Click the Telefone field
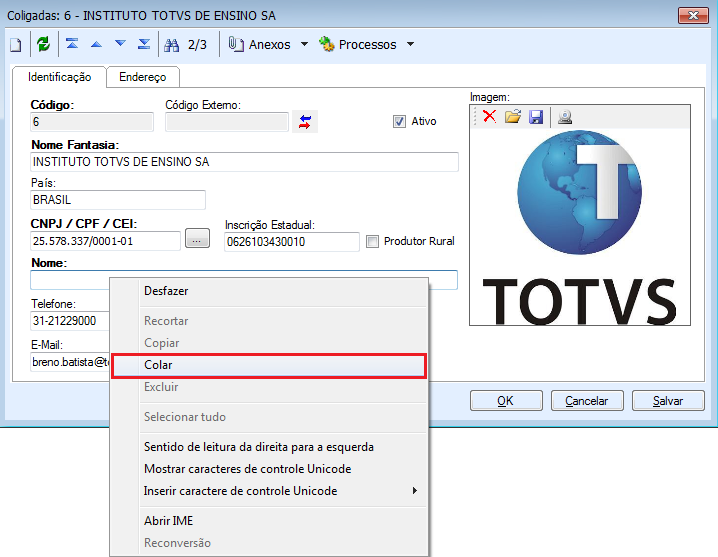Image resolution: width=718 pixels, height=557 pixels. pyautogui.click(x=70, y=321)
